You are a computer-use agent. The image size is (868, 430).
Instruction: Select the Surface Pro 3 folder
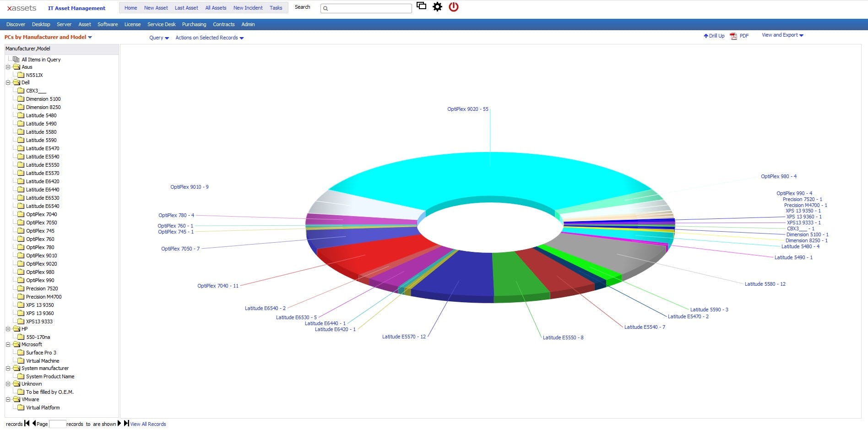pyautogui.click(x=41, y=353)
